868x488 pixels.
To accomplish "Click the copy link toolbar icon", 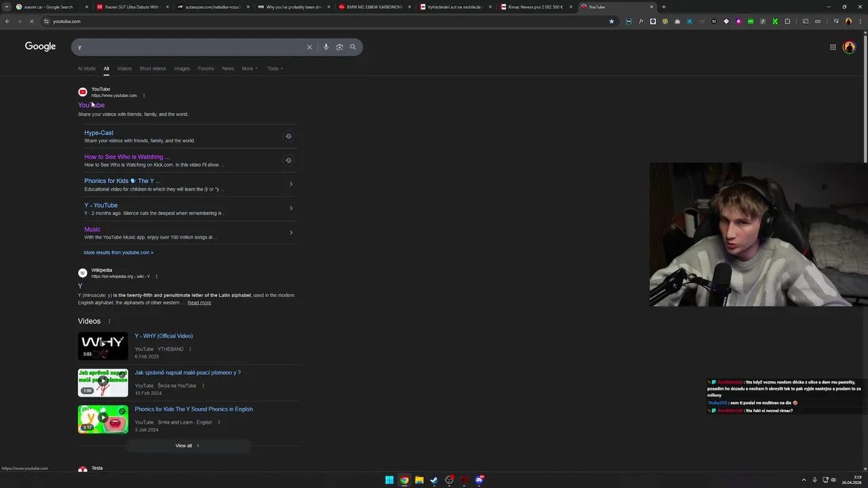I will pyautogui.click(x=818, y=21).
